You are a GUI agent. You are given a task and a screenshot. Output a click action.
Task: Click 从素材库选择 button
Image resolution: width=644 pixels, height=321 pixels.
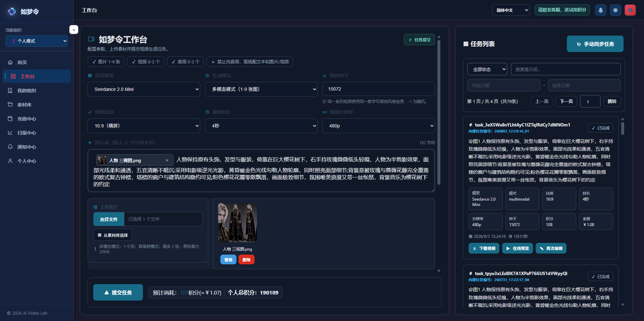(x=113, y=235)
